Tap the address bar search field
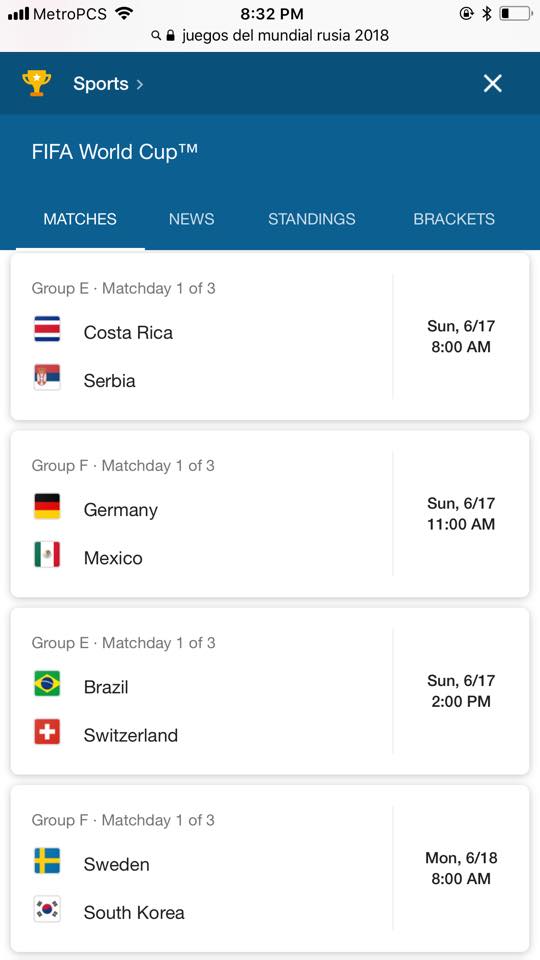540x960 pixels. pos(270,35)
